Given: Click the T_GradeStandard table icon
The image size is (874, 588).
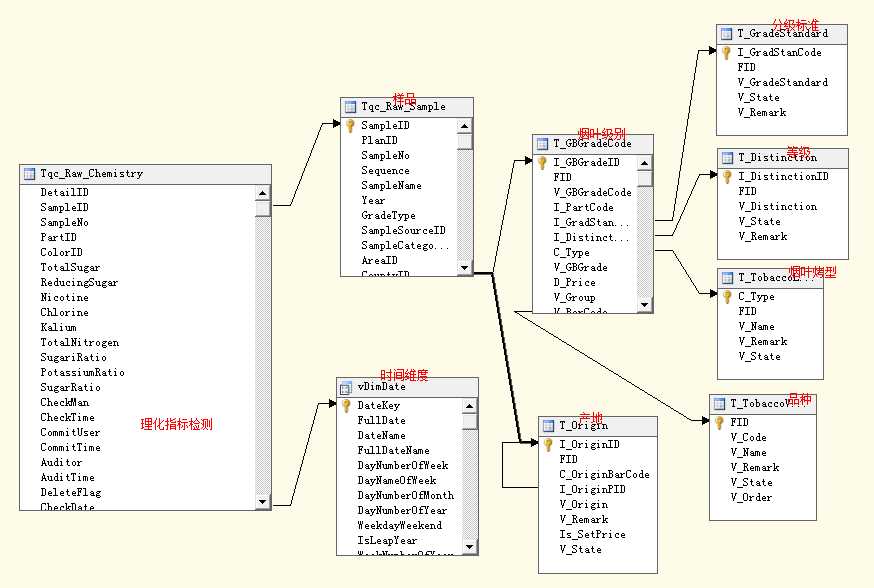Looking at the screenshot, I should point(726,34).
